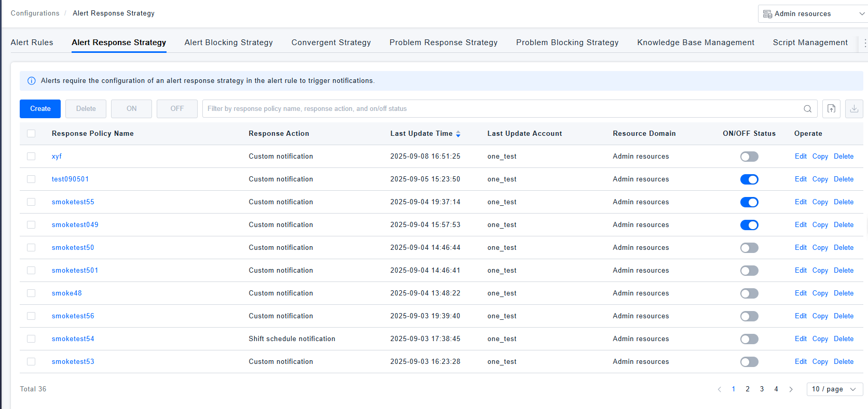Open the 10 / page size dropdown
The height and width of the screenshot is (409, 868).
click(x=834, y=389)
